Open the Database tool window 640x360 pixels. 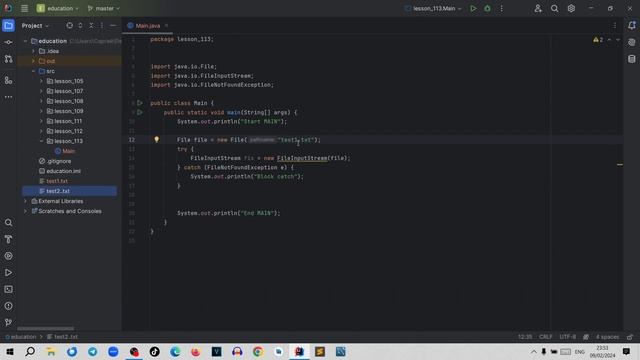(632, 59)
